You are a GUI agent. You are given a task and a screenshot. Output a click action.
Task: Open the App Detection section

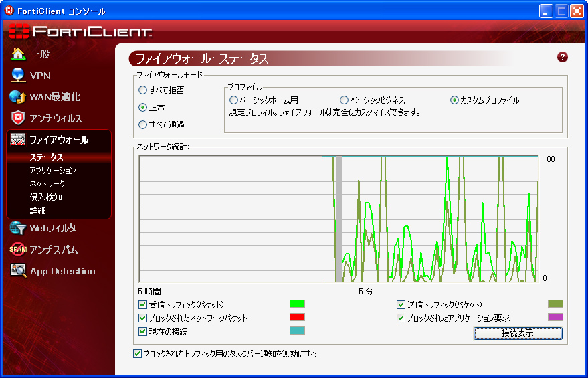coord(63,271)
